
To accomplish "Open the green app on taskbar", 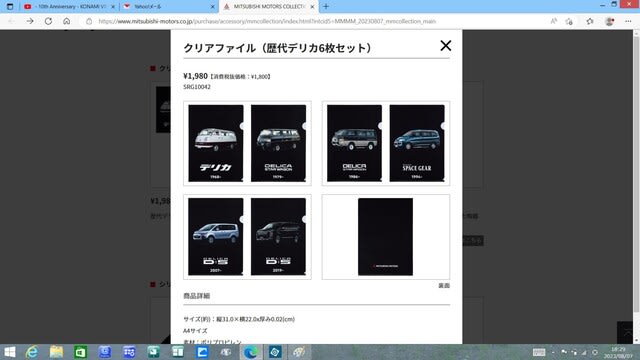I will (x=80, y=352).
